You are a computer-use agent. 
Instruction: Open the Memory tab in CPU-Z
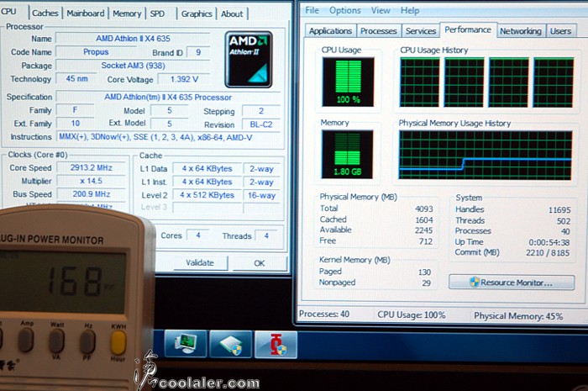pyautogui.click(x=127, y=13)
